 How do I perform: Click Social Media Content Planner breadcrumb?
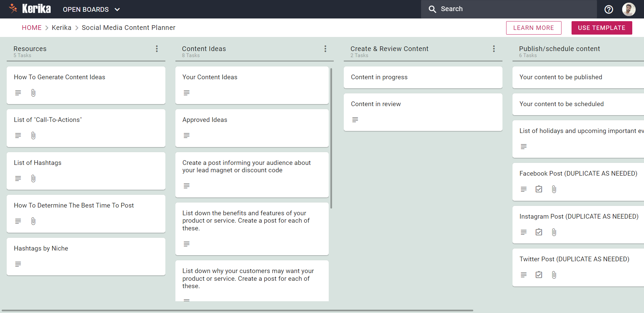(x=128, y=28)
